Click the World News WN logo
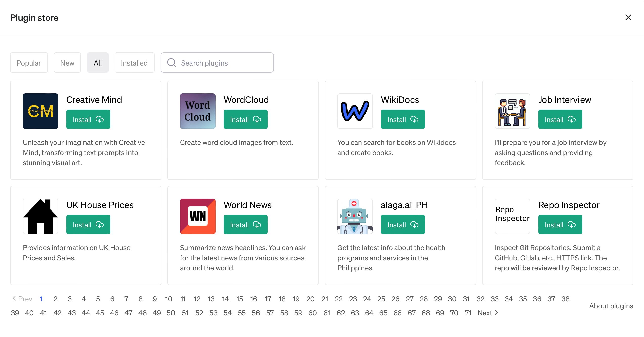 [x=198, y=216]
